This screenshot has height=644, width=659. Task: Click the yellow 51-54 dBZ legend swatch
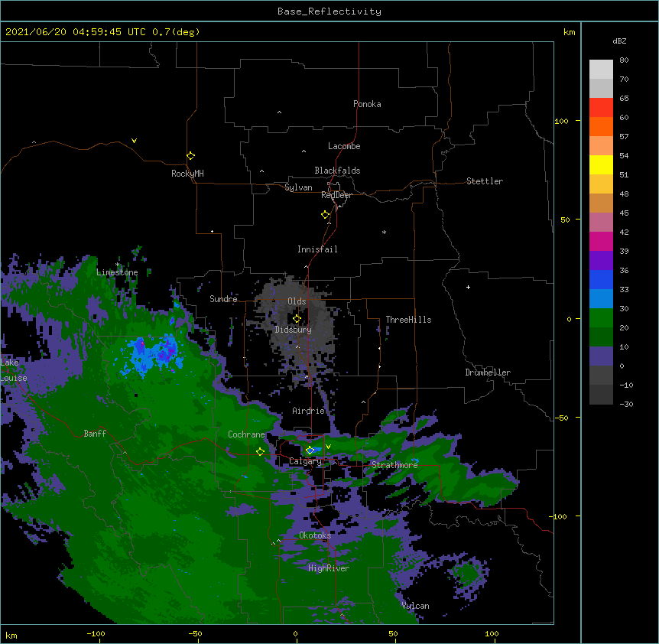(601, 165)
